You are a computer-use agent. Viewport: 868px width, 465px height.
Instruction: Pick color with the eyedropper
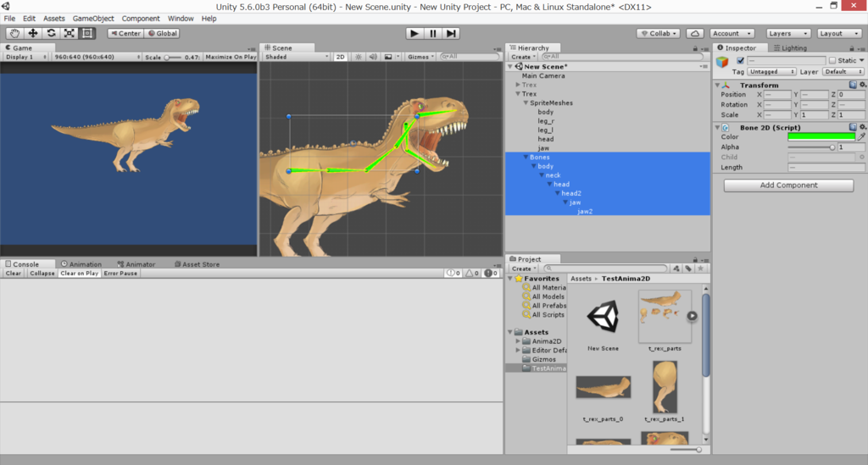click(861, 136)
